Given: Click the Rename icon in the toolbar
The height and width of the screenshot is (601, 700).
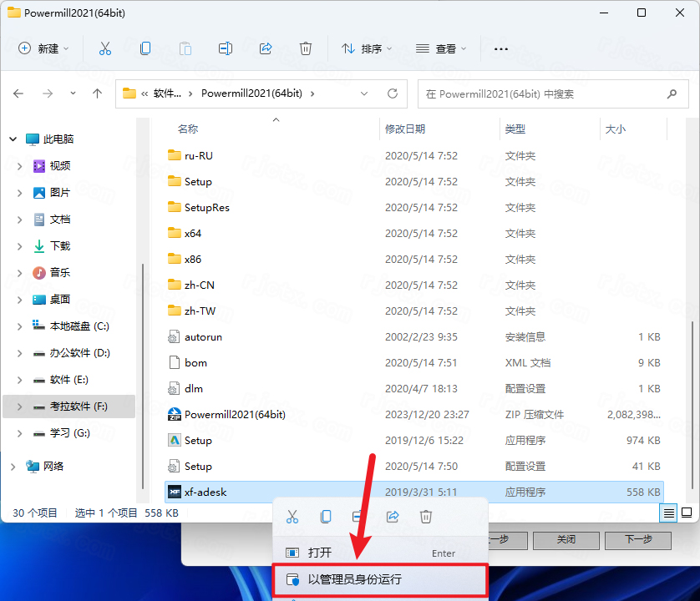Looking at the screenshot, I should [x=226, y=48].
